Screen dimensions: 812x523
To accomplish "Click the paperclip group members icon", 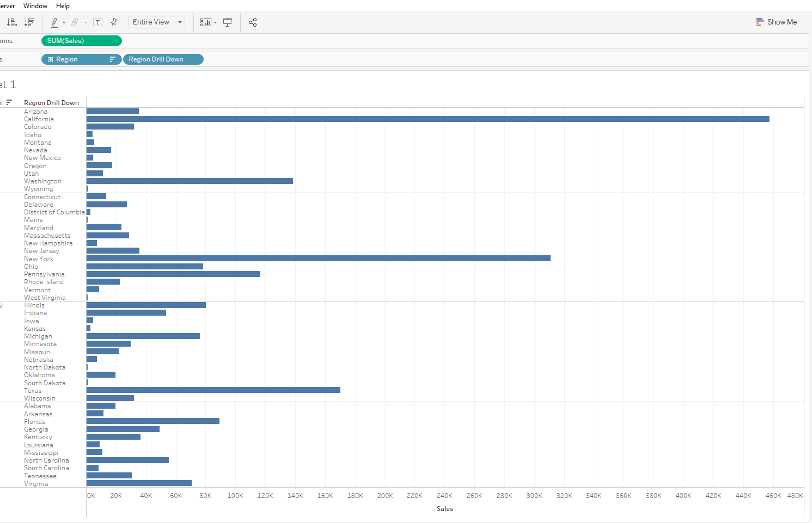I will 75,22.
